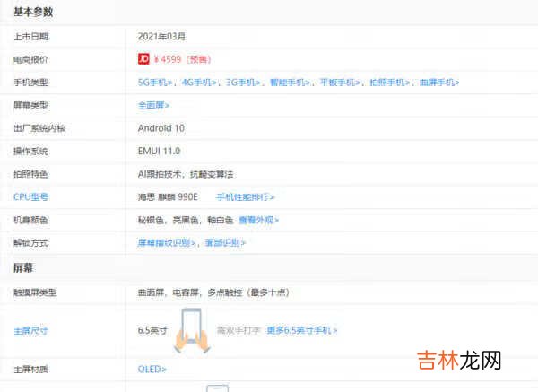
Task: Open the 全面屏 screen type link
Action: coord(153,105)
